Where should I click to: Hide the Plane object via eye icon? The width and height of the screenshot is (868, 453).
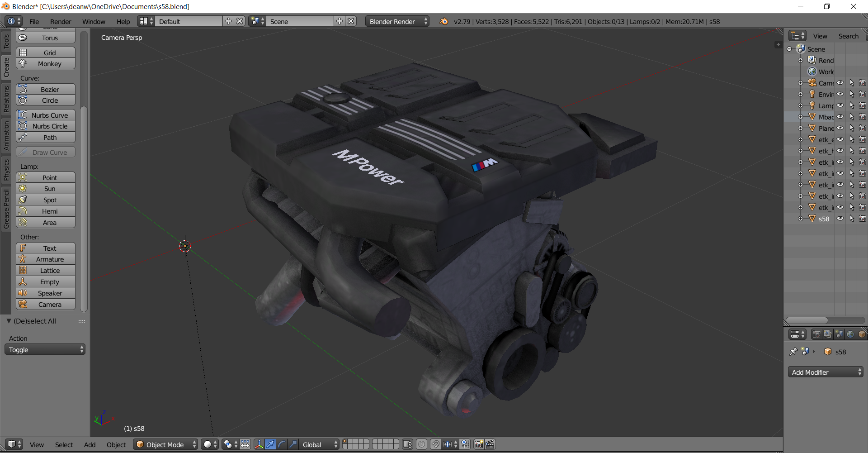tap(840, 128)
